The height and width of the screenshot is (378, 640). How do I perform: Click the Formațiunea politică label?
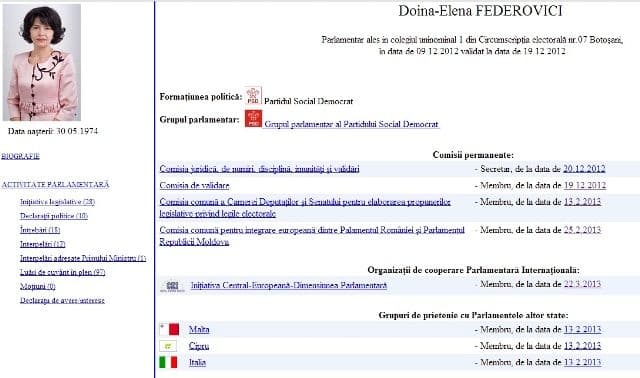pyautogui.click(x=201, y=97)
